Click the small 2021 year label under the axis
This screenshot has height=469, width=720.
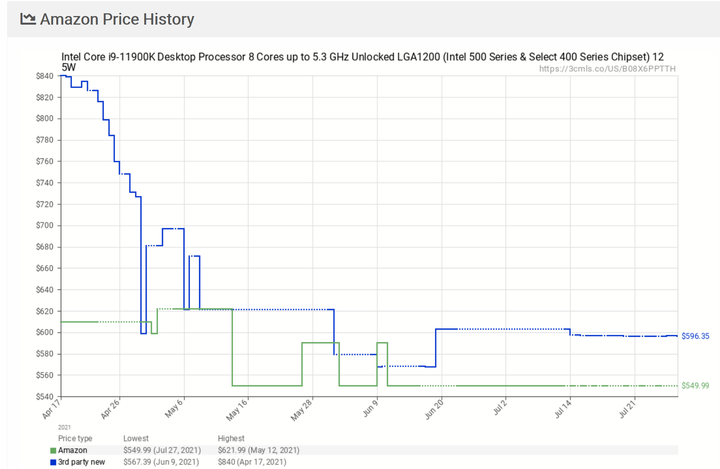tap(64, 428)
